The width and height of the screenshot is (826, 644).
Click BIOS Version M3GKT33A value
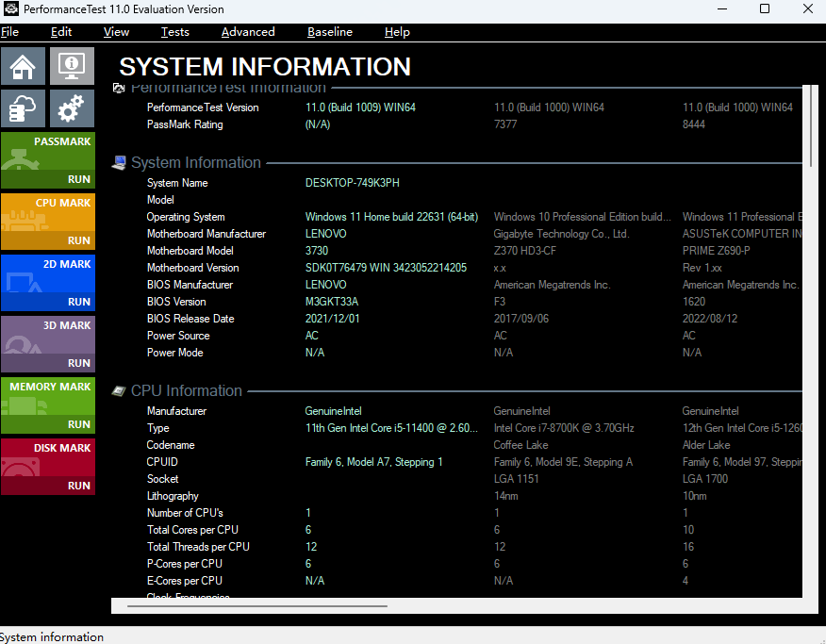point(331,302)
